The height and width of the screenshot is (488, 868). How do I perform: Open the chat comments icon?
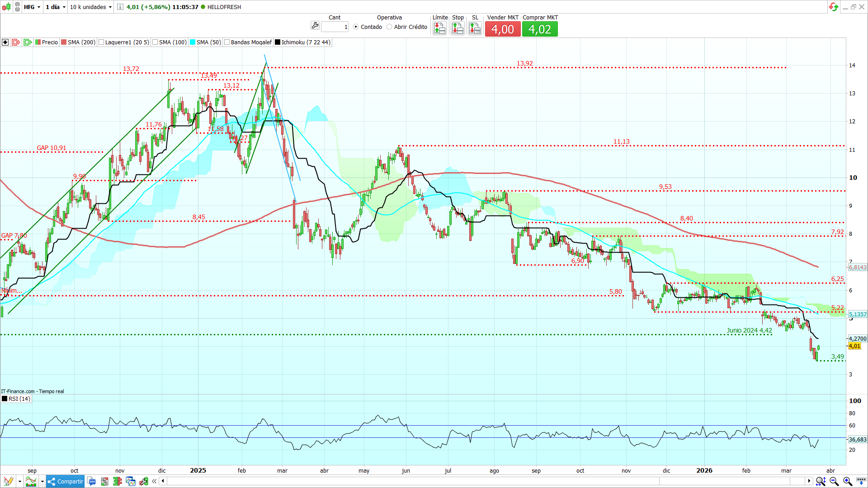(x=92, y=481)
